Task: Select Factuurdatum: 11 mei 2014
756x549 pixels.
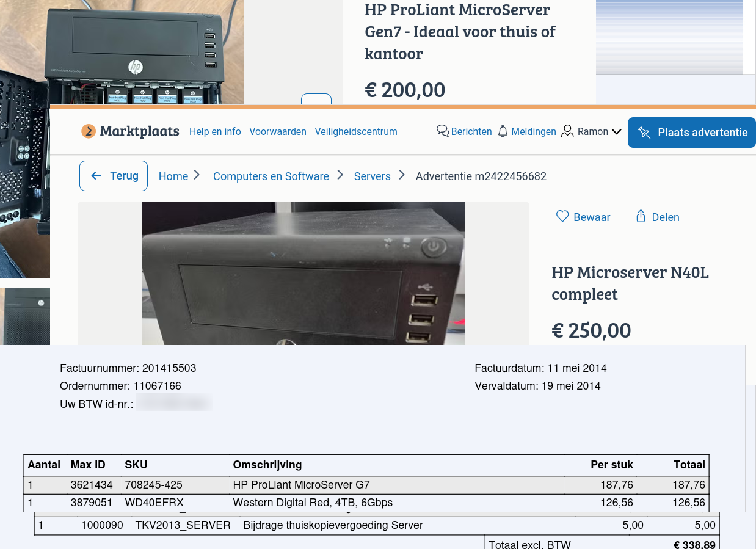Action: click(540, 368)
